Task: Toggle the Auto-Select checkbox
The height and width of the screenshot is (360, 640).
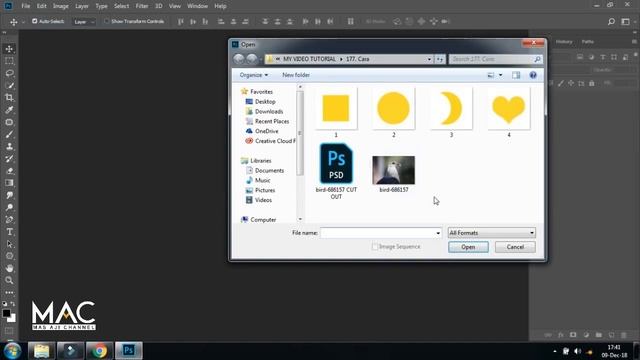Action: (35, 21)
